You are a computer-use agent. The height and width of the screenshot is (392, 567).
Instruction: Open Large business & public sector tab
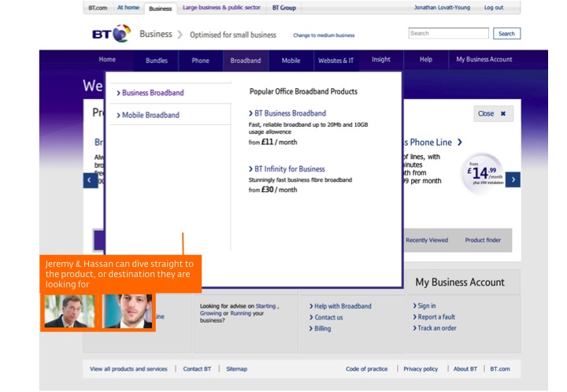(x=221, y=8)
